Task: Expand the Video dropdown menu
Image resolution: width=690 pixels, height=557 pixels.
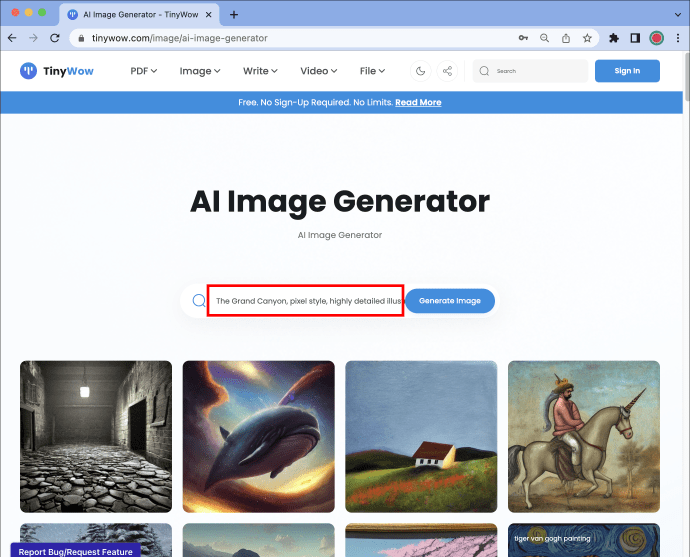Action: (319, 71)
